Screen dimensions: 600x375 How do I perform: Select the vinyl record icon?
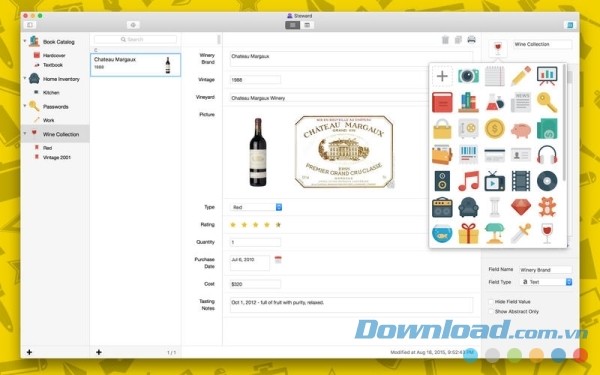coord(547,181)
